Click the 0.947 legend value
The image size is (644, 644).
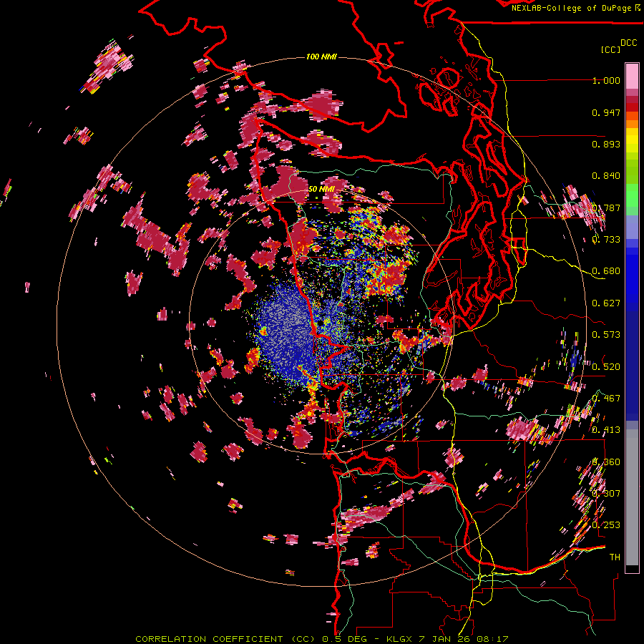click(x=606, y=112)
